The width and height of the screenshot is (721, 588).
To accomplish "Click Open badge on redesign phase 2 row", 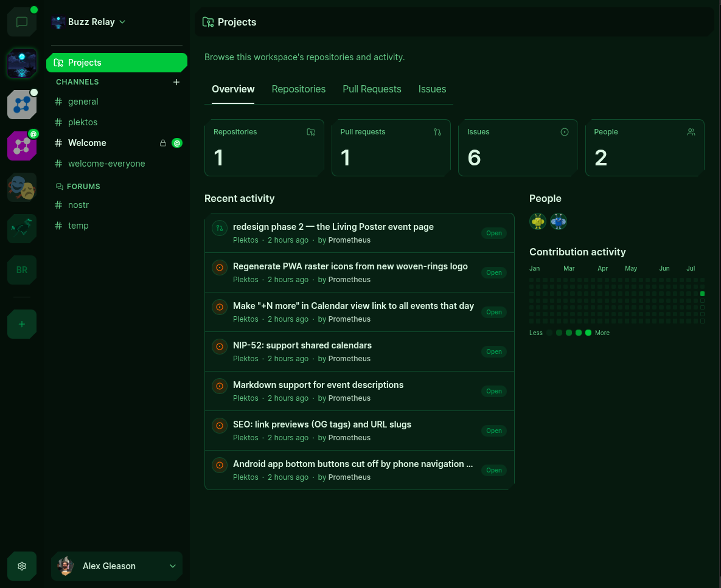I will [x=494, y=233].
